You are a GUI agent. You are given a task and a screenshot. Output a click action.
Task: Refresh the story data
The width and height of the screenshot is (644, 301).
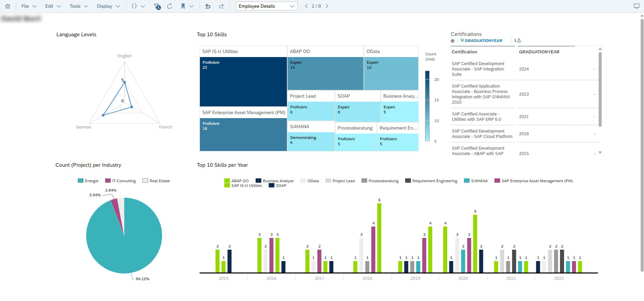[x=170, y=6]
